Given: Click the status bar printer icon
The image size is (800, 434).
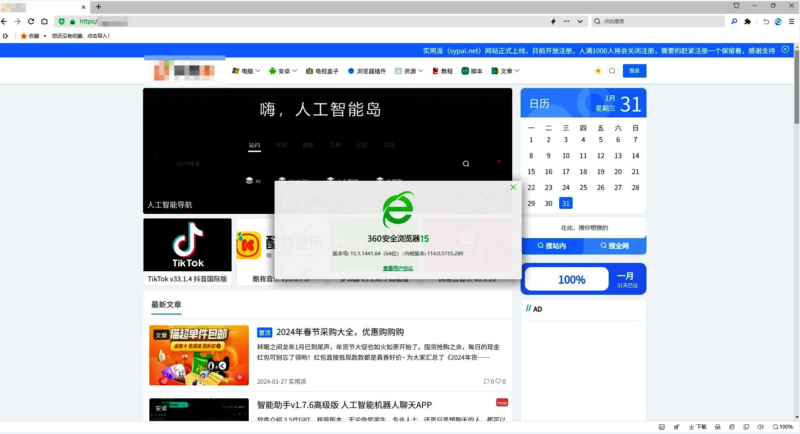Looking at the screenshot, I should pos(717,427).
